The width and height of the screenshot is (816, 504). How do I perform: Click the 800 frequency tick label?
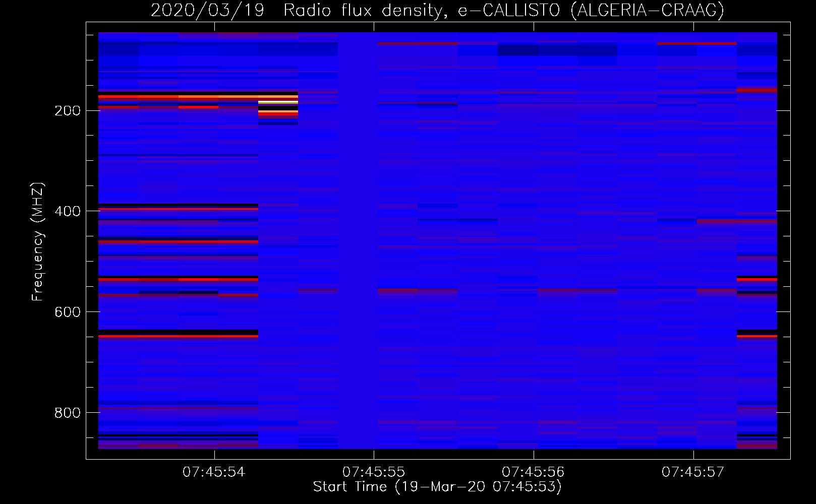[x=68, y=413]
